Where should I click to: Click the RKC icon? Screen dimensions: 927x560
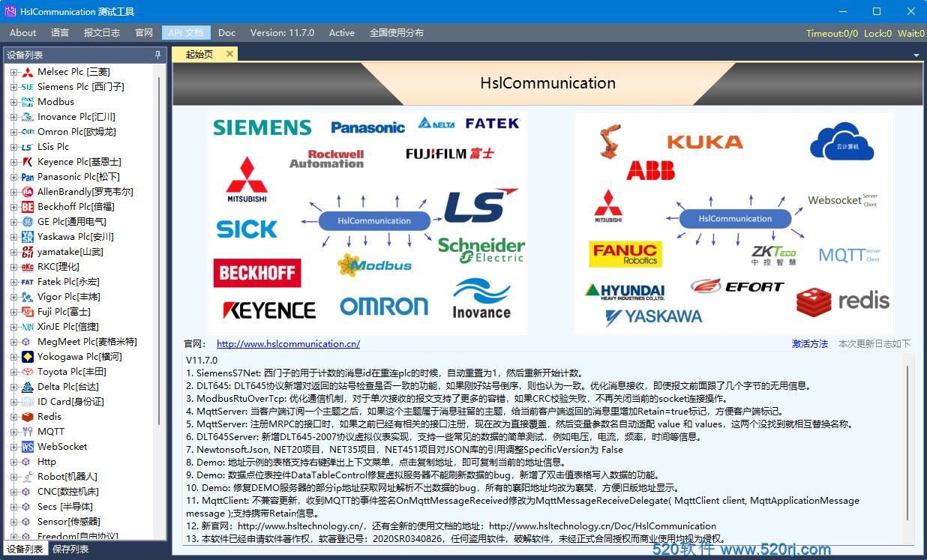pos(28,267)
